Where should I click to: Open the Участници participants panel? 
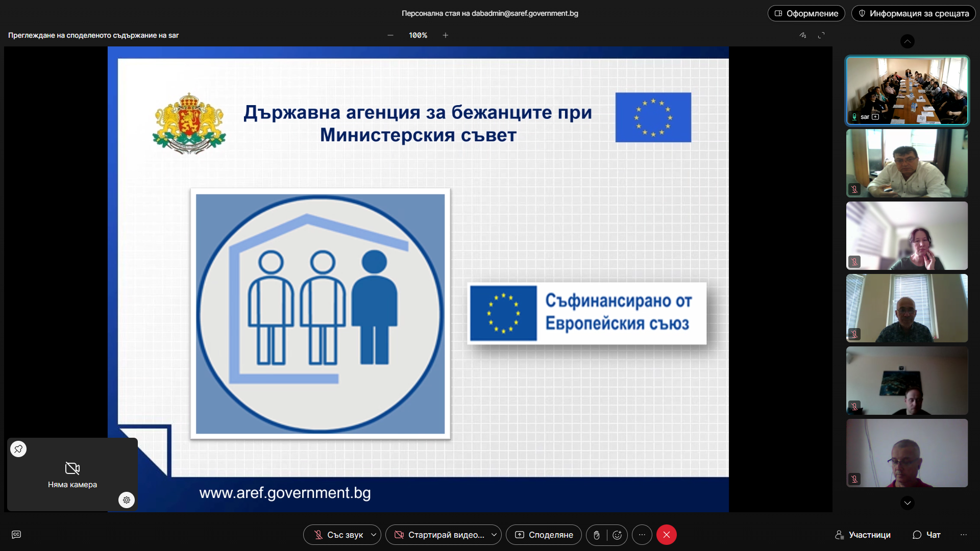863,535
